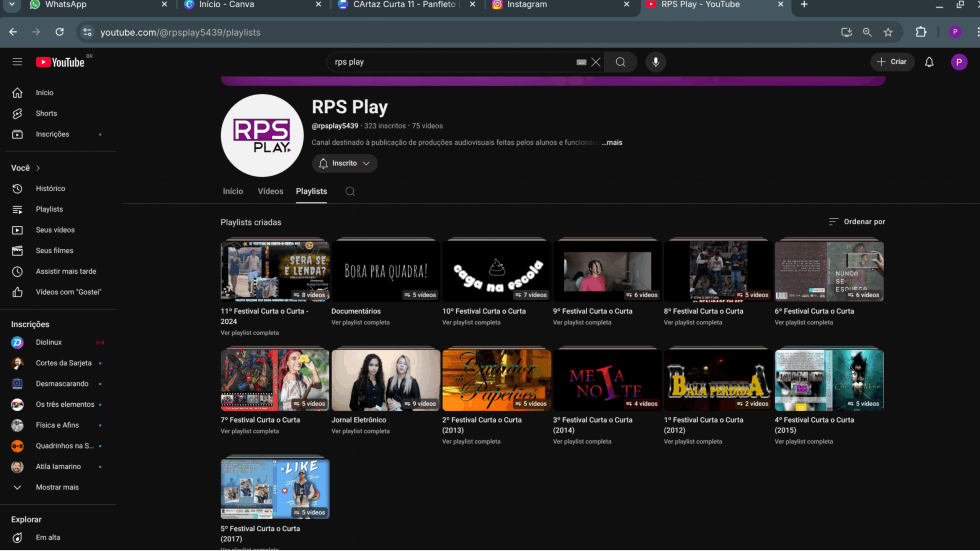Click the RPS Play channel avatar
Screen dimensions: 980x551
point(262,135)
